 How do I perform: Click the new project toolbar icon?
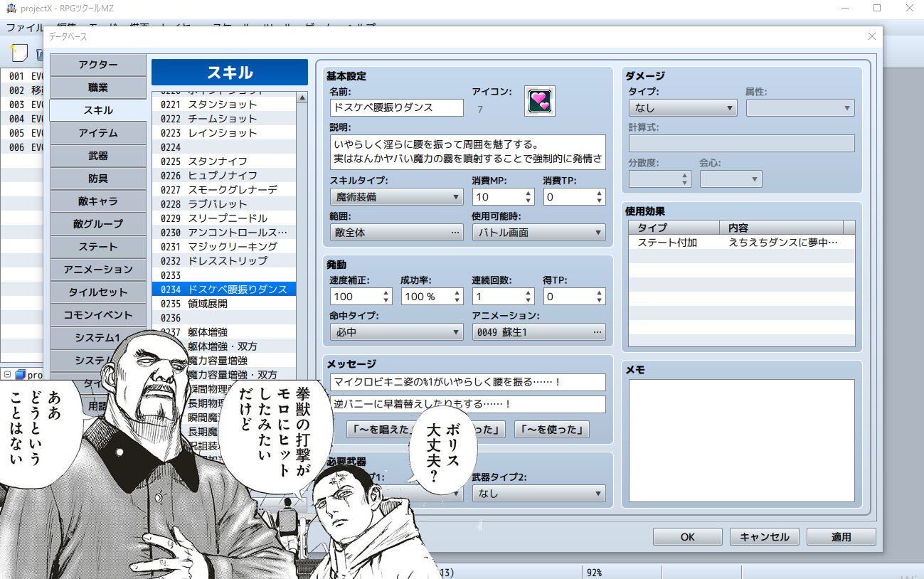tap(19, 53)
